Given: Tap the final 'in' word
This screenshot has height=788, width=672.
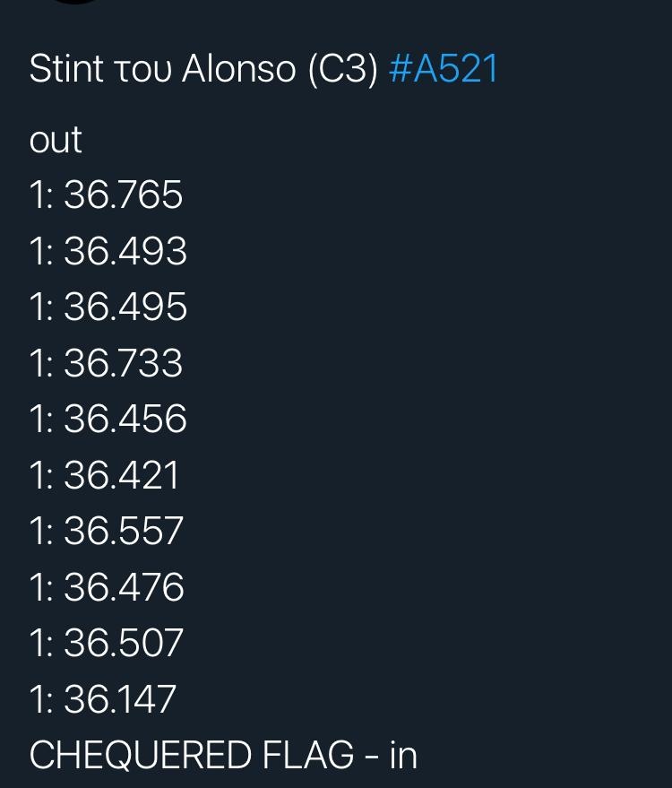Looking at the screenshot, I should [404, 755].
